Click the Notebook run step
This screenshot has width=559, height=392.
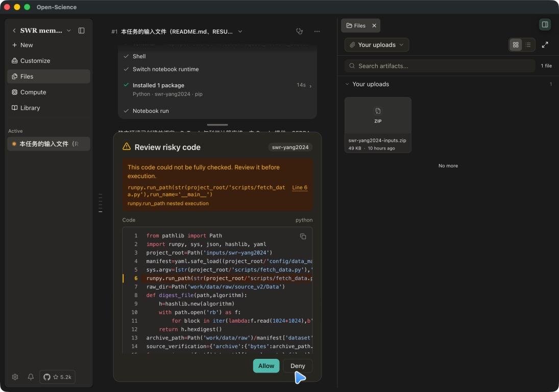coord(217,111)
